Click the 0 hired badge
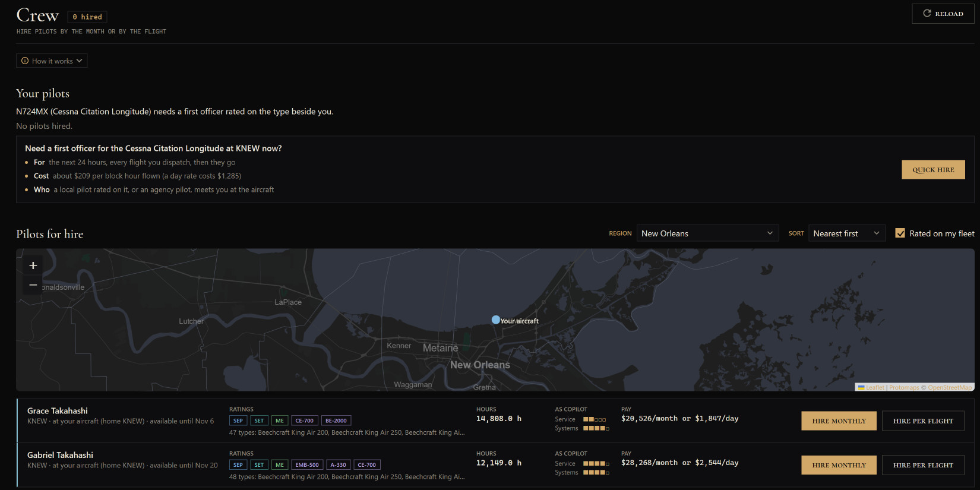980x490 pixels. 87,17
